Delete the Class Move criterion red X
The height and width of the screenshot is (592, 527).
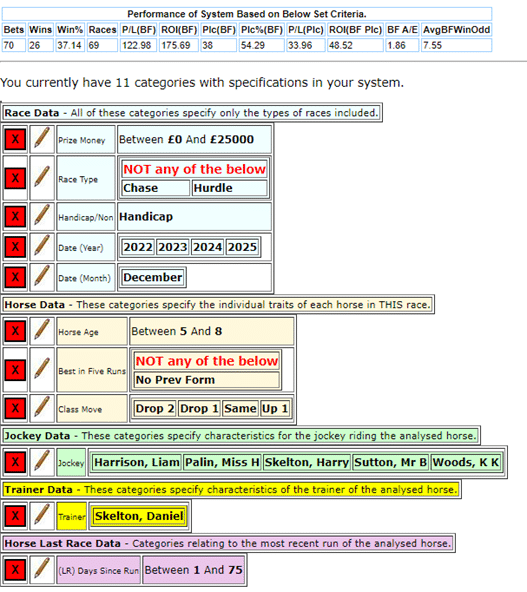tap(15, 408)
